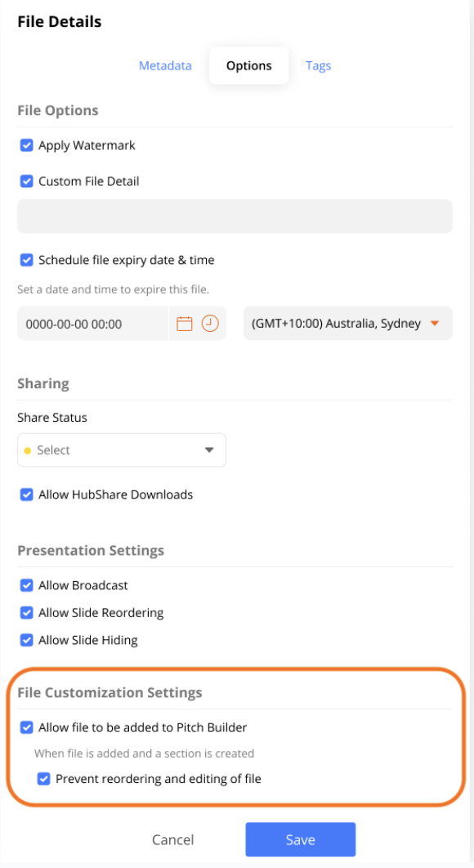Toggle Allow Slide Reordering
This screenshot has height=868, width=474.
(26, 612)
